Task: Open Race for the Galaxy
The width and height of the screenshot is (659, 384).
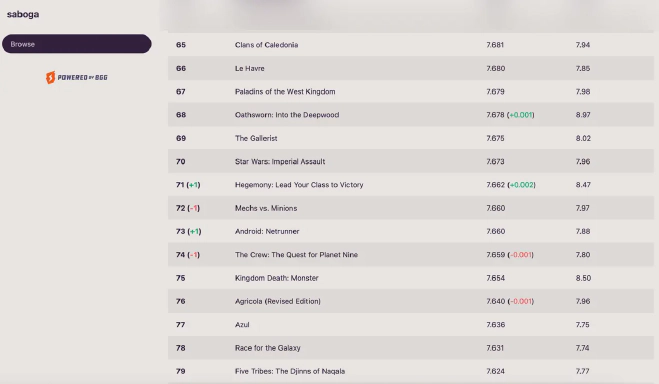Action: (x=268, y=348)
